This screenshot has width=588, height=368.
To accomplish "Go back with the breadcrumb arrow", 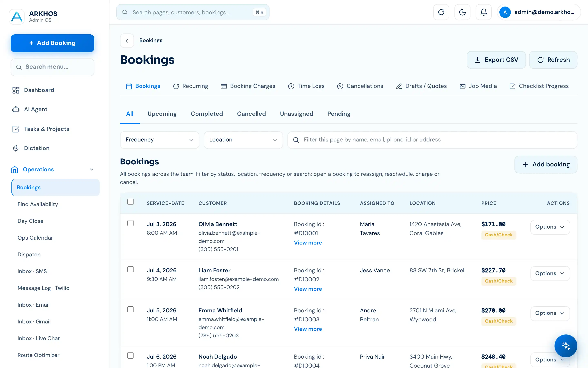I will [x=127, y=41].
